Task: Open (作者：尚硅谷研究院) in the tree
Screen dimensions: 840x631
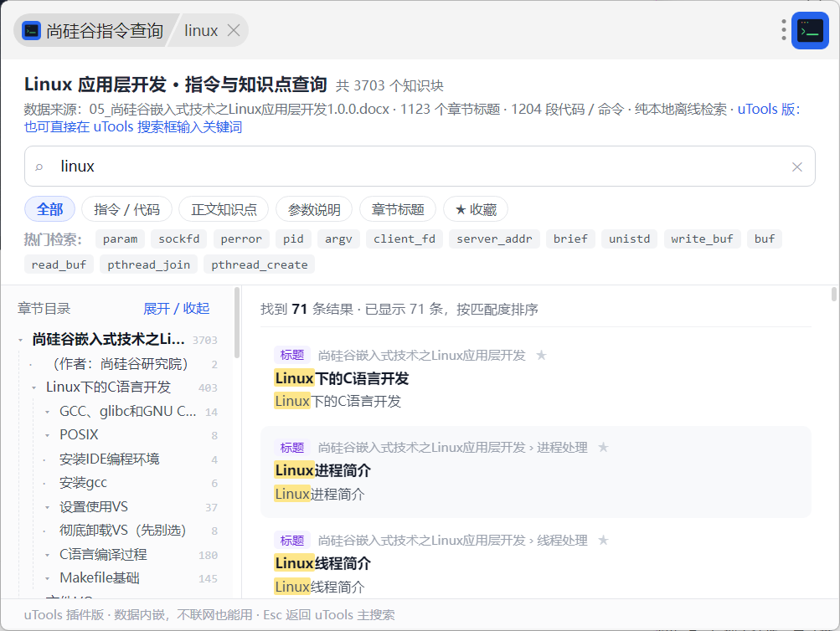Action: 121,364
